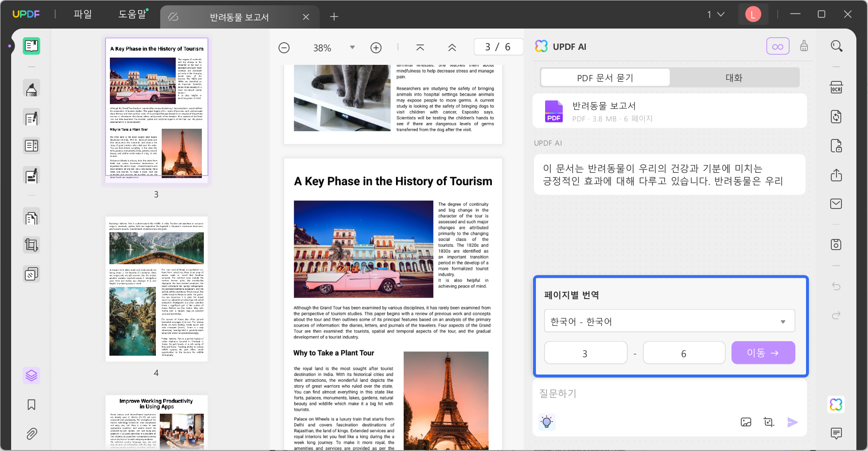
Task: Open the Protect PDF lock icon
Action: click(836, 146)
